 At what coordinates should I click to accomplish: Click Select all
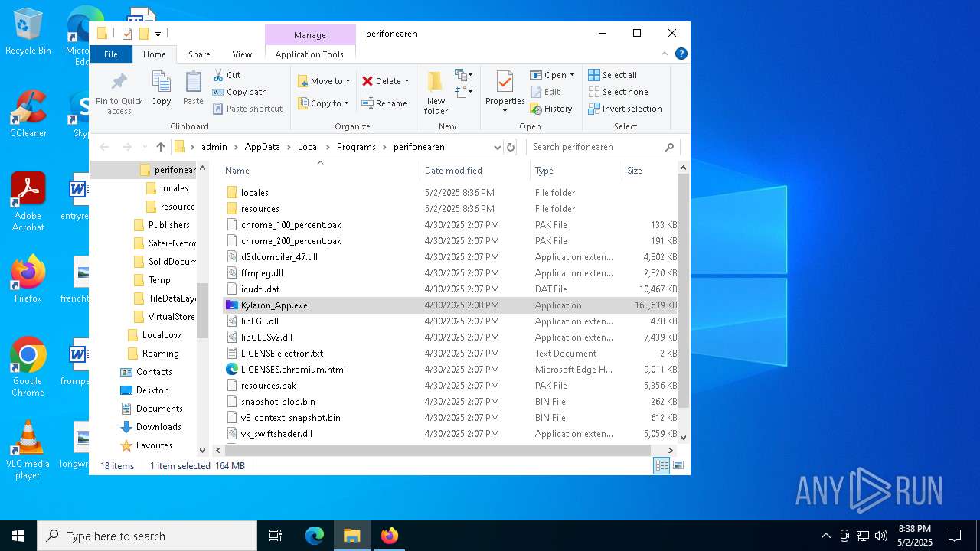point(612,75)
